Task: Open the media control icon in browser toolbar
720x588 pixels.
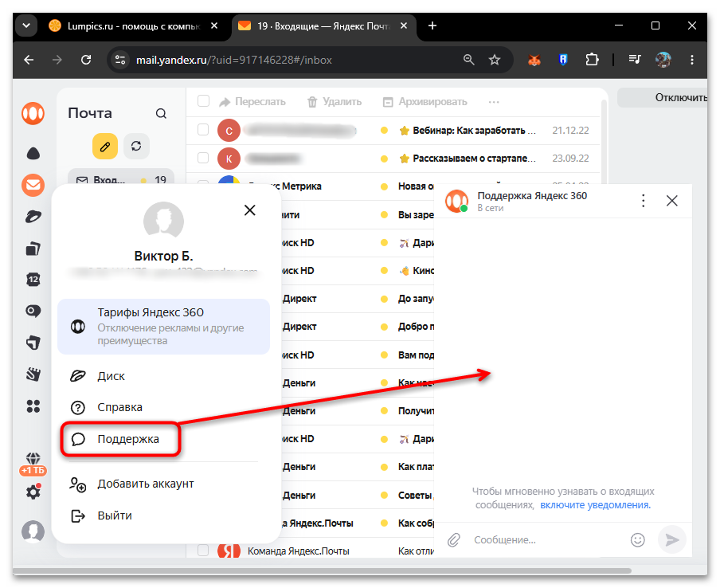Action: (635, 60)
